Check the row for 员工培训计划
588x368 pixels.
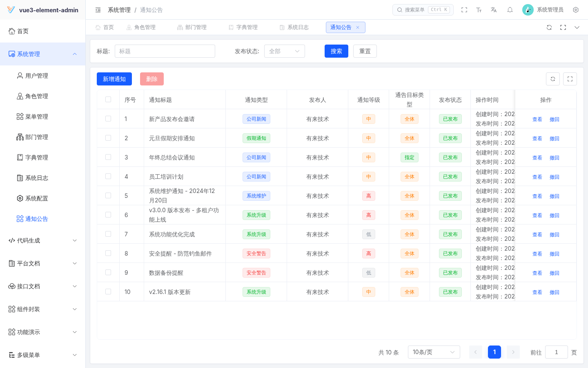point(108,176)
